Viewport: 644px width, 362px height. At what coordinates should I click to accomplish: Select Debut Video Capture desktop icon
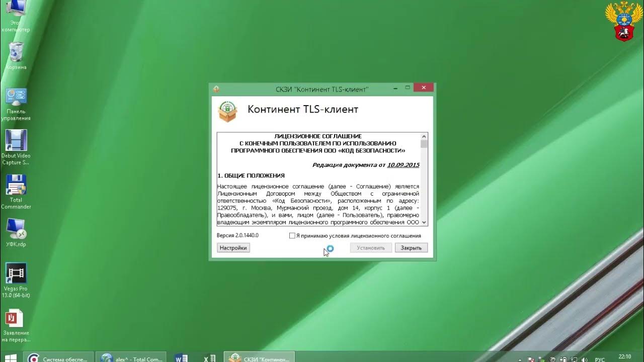coord(16,148)
